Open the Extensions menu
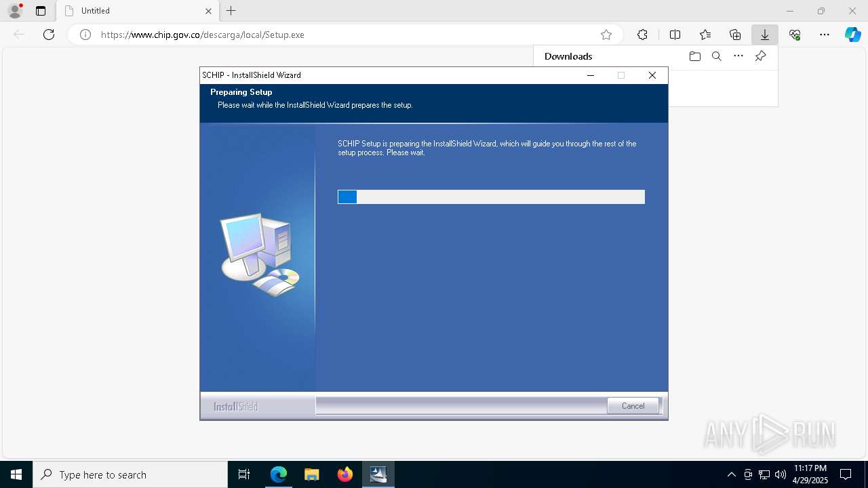Screen dimensions: 868x488 click(x=642, y=35)
